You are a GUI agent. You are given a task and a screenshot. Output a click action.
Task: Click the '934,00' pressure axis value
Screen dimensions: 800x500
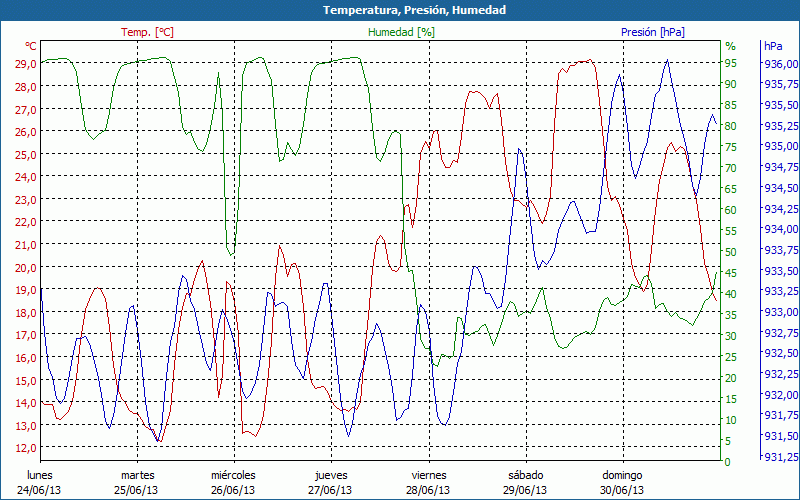pos(780,230)
